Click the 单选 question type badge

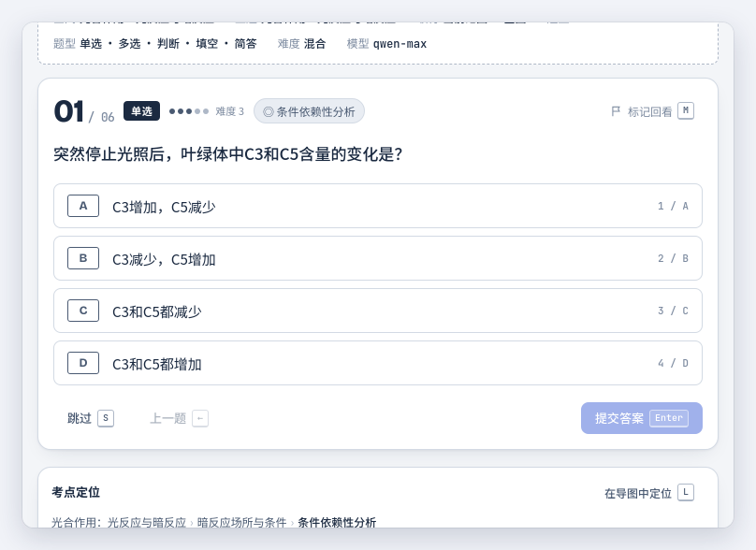pos(141,111)
